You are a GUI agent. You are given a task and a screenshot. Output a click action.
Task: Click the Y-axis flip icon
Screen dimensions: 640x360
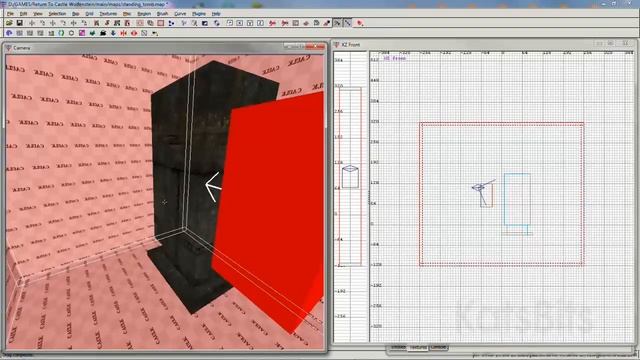point(53,23)
